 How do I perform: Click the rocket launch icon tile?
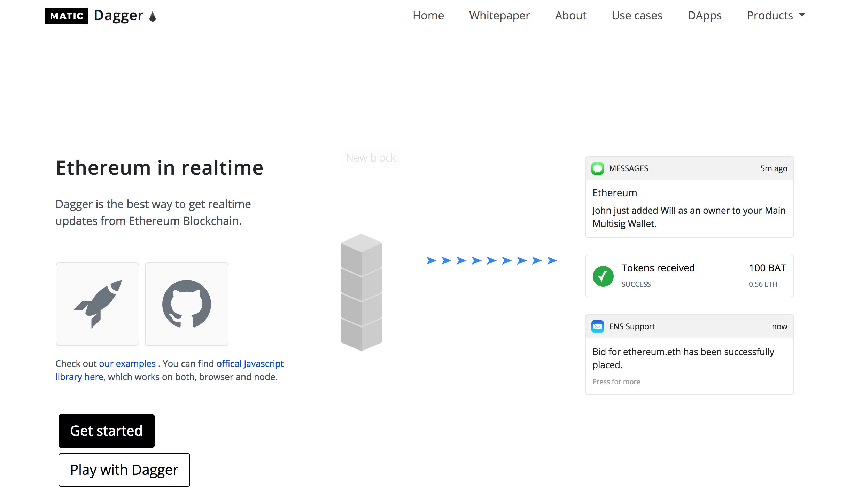coord(98,304)
